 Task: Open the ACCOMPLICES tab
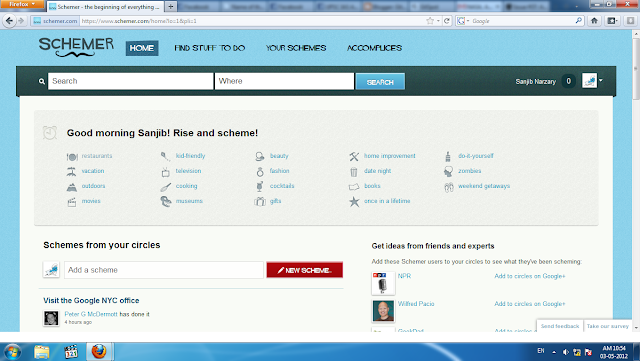coord(374,48)
